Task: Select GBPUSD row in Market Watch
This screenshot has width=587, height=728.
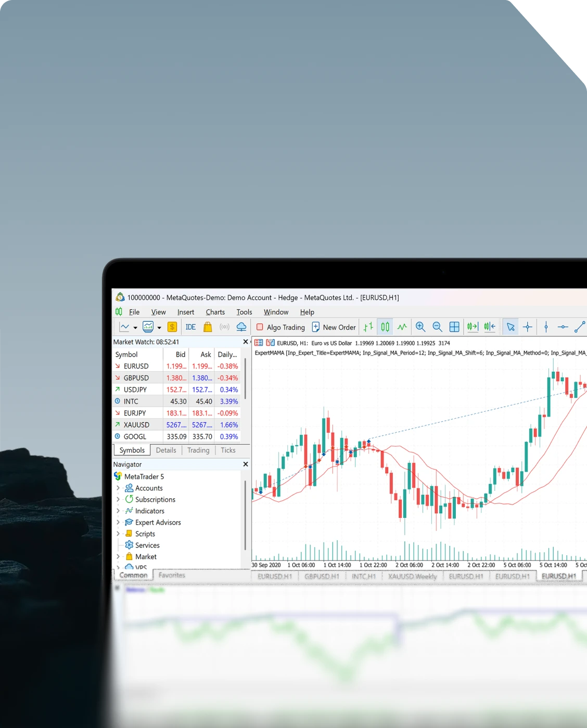Action: (x=177, y=378)
